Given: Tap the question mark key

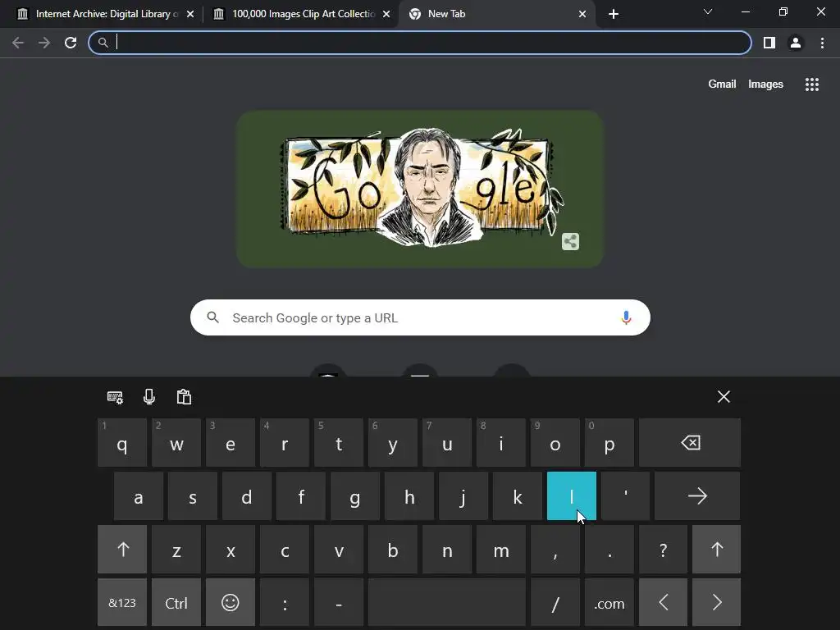Looking at the screenshot, I should click(663, 549).
